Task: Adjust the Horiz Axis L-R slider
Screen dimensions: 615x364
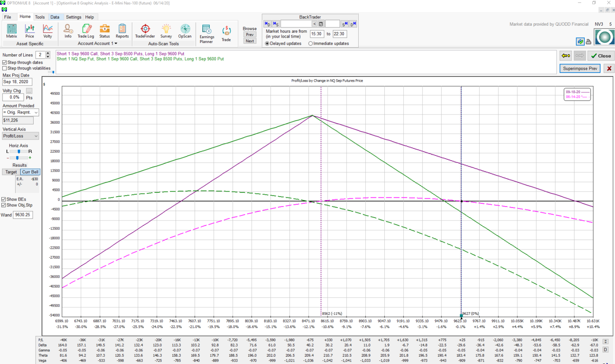Action: point(19,151)
